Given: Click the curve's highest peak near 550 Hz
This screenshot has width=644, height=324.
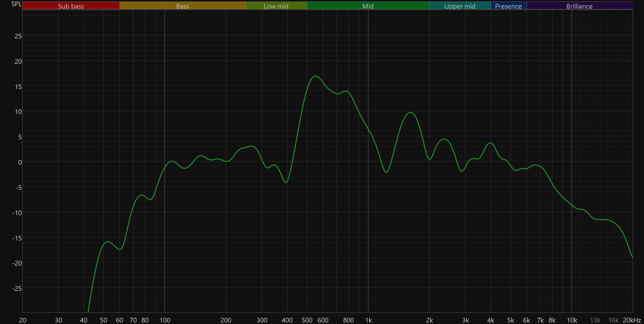Looking at the screenshot, I should (x=315, y=76).
